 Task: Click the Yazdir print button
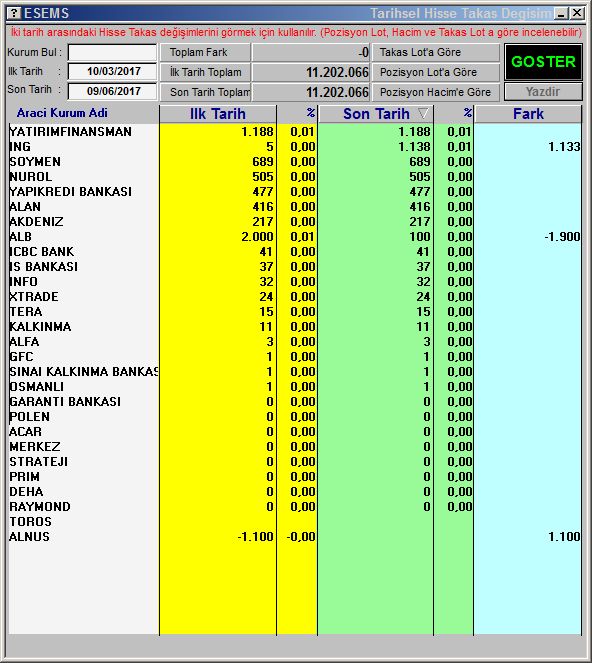tap(543, 92)
